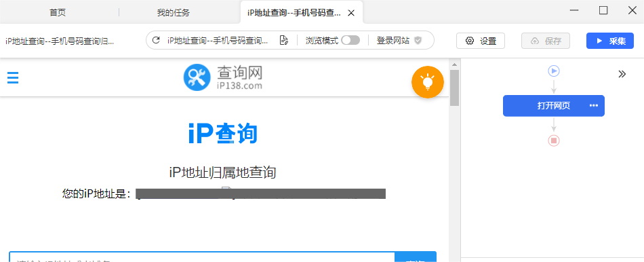Collapse the workflow panel with double chevron

(622, 74)
